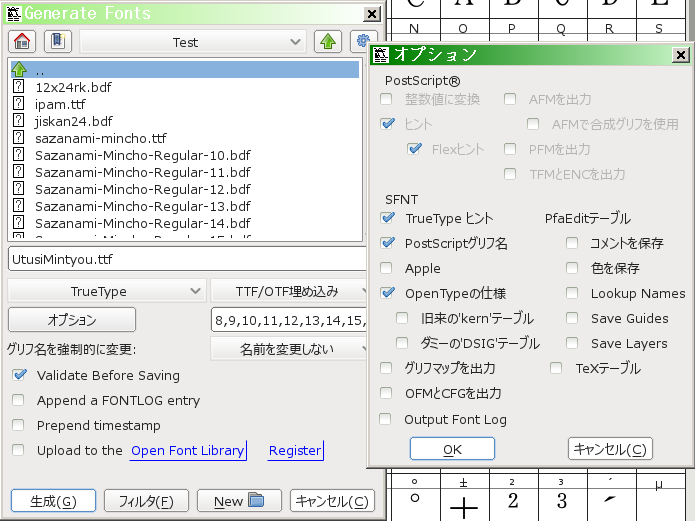Enable 旧来の'kern'テーブル checkbox
Image resolution: width=695 pixels, height=521 pixels.
pyautogui.click(x=402, y=318)
